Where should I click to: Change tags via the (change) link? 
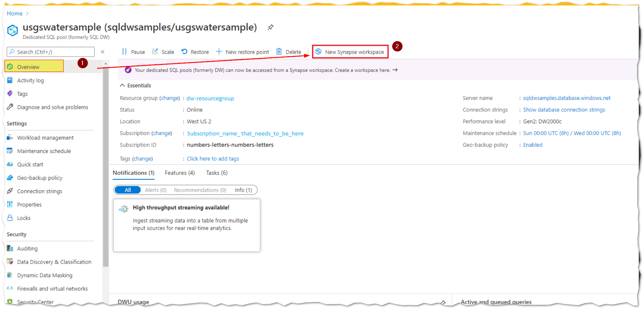(142, 159)
